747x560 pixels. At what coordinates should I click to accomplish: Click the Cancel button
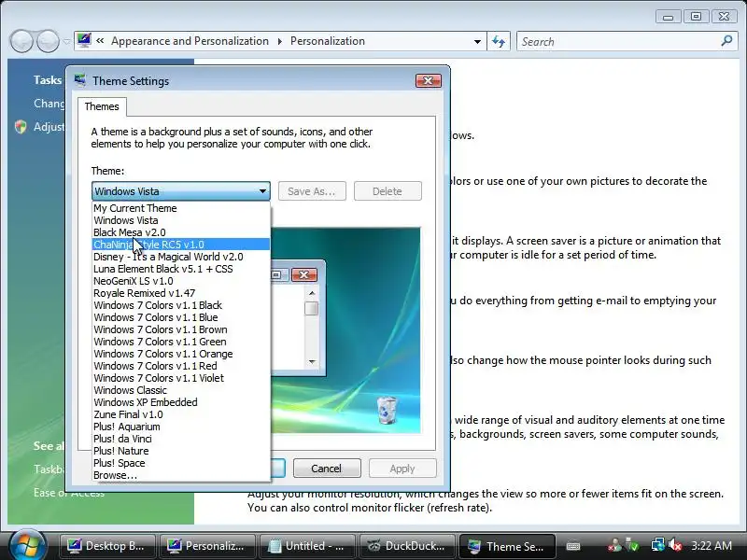click(x=326, y=469)
